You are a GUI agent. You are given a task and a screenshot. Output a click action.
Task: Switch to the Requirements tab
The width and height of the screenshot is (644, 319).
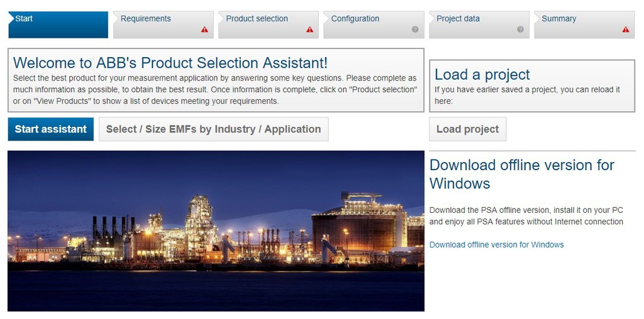pyautogui.click(x=164, y=24)
